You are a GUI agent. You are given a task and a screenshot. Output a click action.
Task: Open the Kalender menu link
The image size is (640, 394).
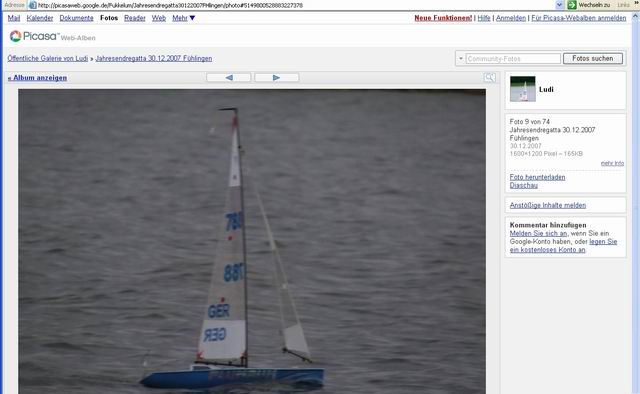pyautogui.click(x=40, y=18)
